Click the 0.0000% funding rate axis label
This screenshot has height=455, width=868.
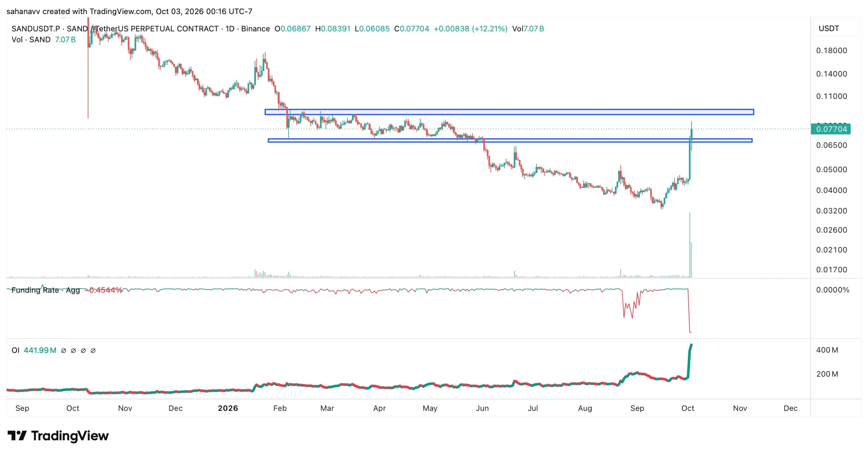(832, 290)
